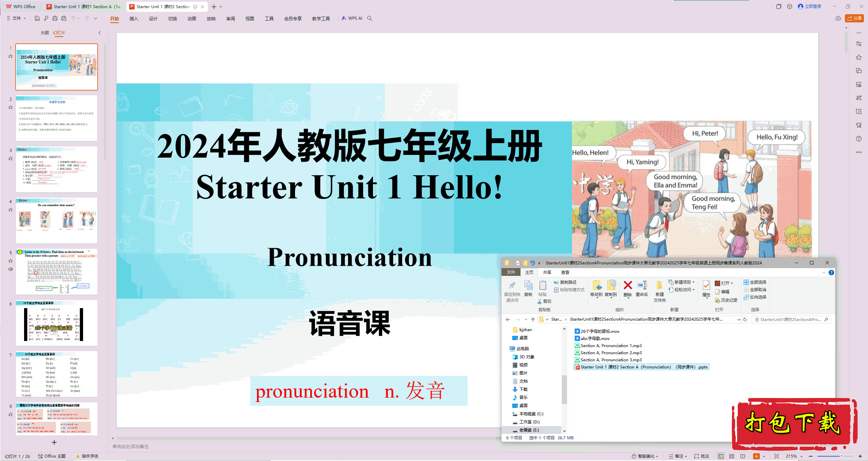The width and height of the screenshot is (868, 461).
Task: Open the 文件 menu dropdown
Action: [x=16, y=18]
